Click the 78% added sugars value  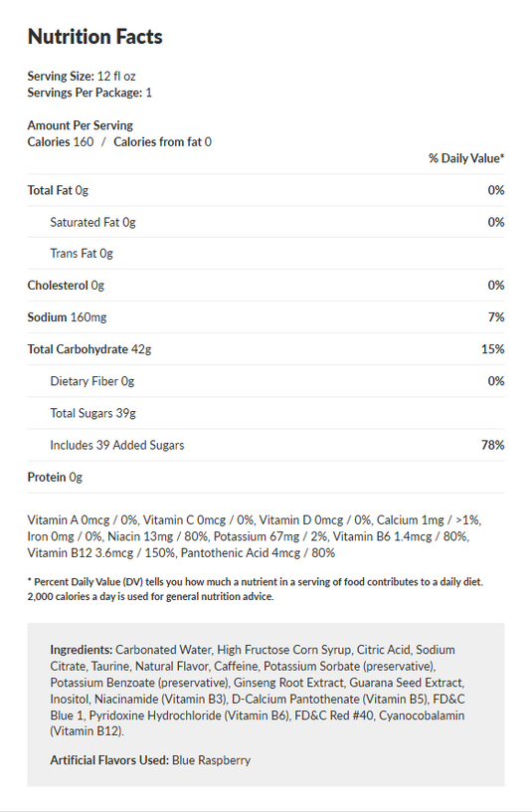coord(492,445)
